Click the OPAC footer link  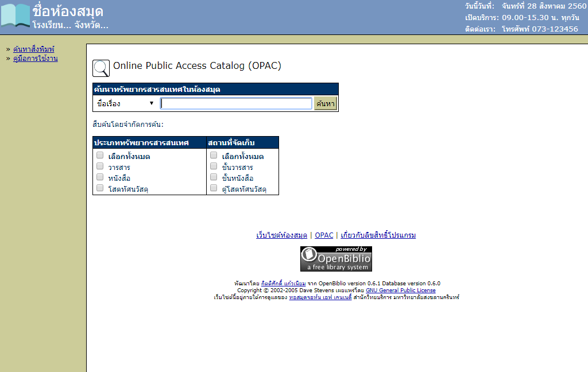[x=324, y=235]
